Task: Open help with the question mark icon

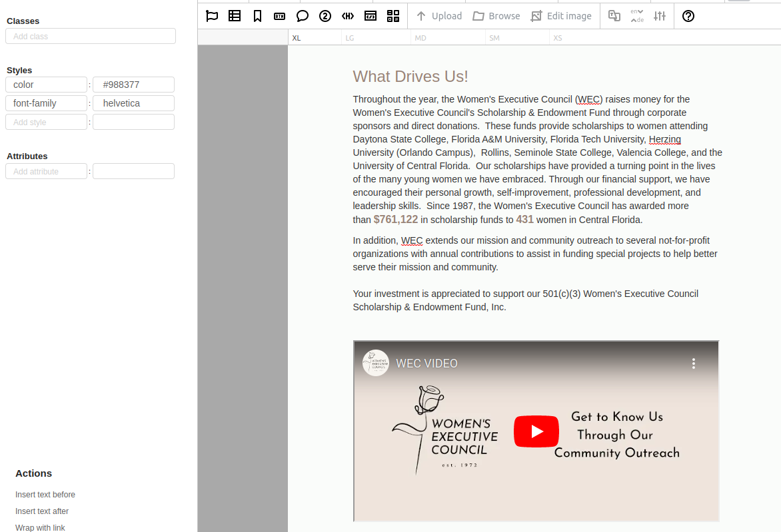Action: pyautogui.click(x=688, y=16)
